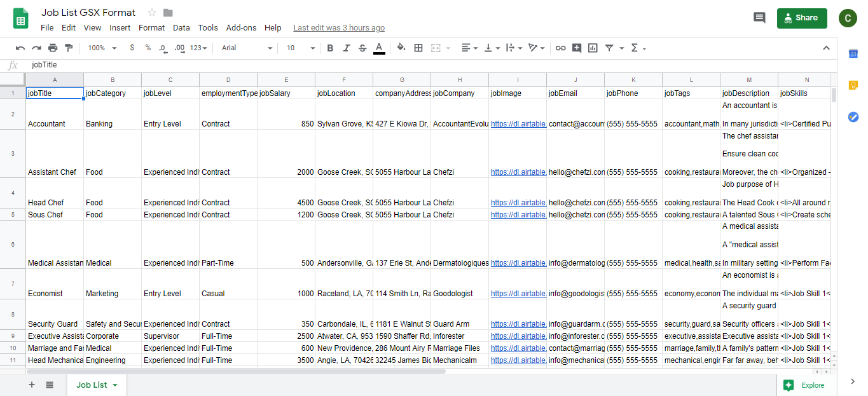Open the File menu
Image resolution: width=868 pixels, height=396 pixels.
click(47, 27)
